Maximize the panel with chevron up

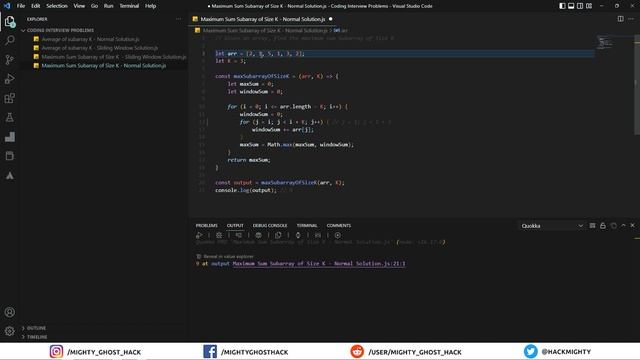click(x=623, y=225)
